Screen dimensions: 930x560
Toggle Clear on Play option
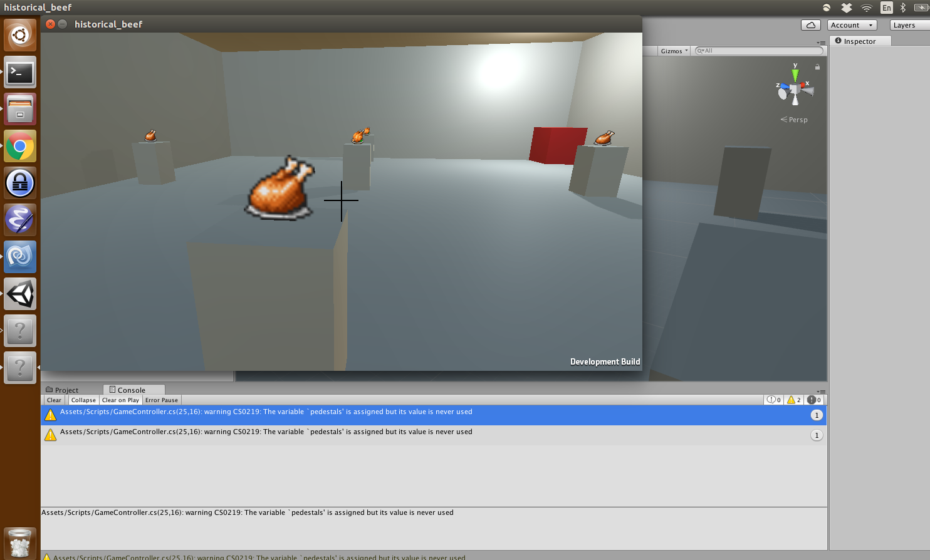pyautogui.click(x=120, y=400)
